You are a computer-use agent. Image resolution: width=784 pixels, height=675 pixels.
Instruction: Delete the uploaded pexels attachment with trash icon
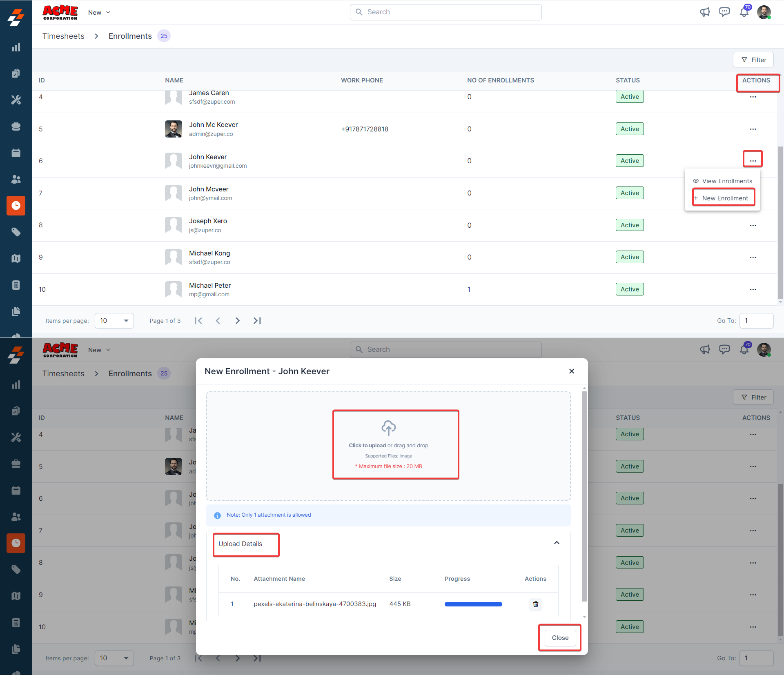[536, 604]
